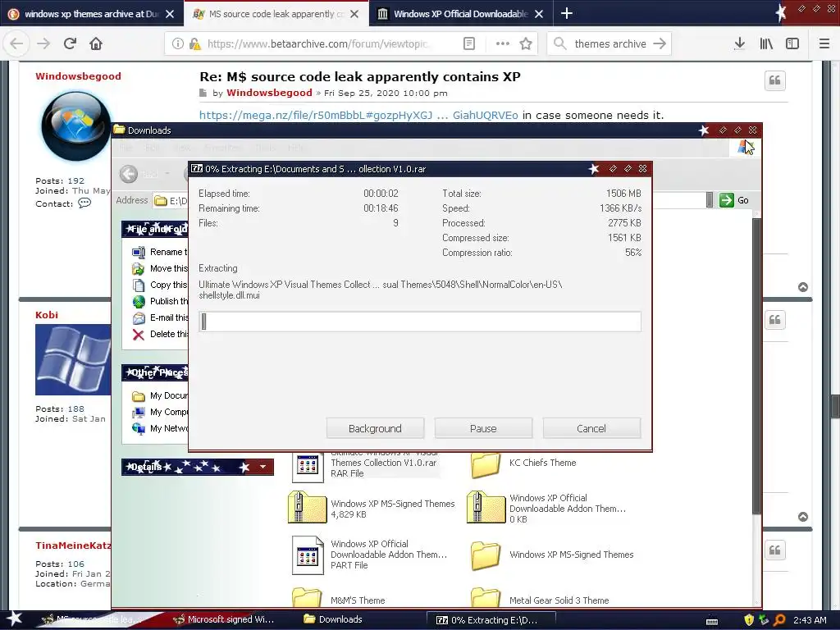Viewport: 840px width, 630px height.
Task: Show site information icon
Action: (177, 43)
